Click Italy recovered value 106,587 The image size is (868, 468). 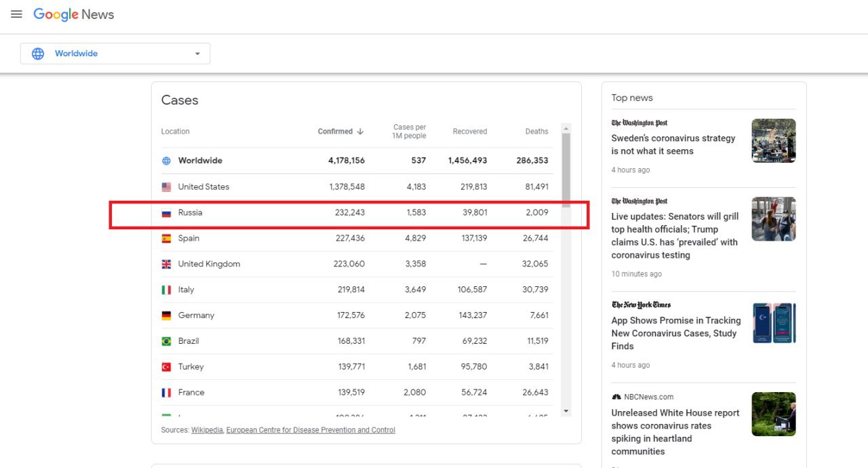tap(473, 290)
